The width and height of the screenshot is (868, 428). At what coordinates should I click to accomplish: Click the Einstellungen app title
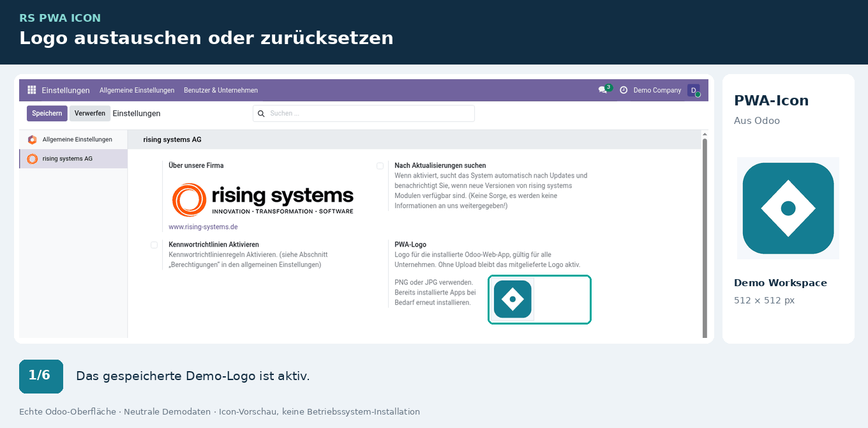tap(66, 90)
